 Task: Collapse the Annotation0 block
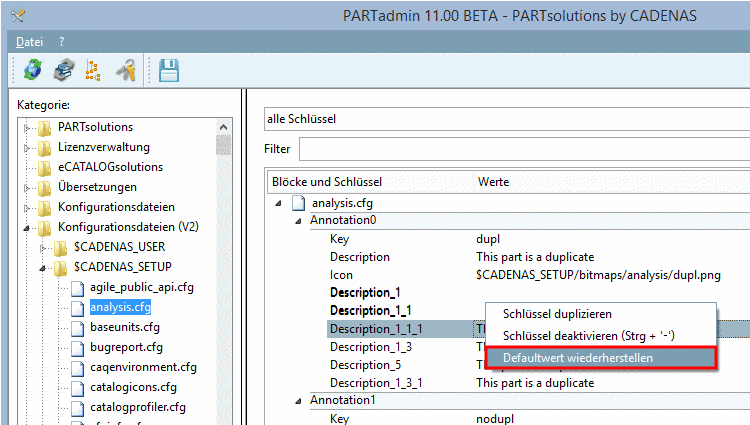(298, 220)
